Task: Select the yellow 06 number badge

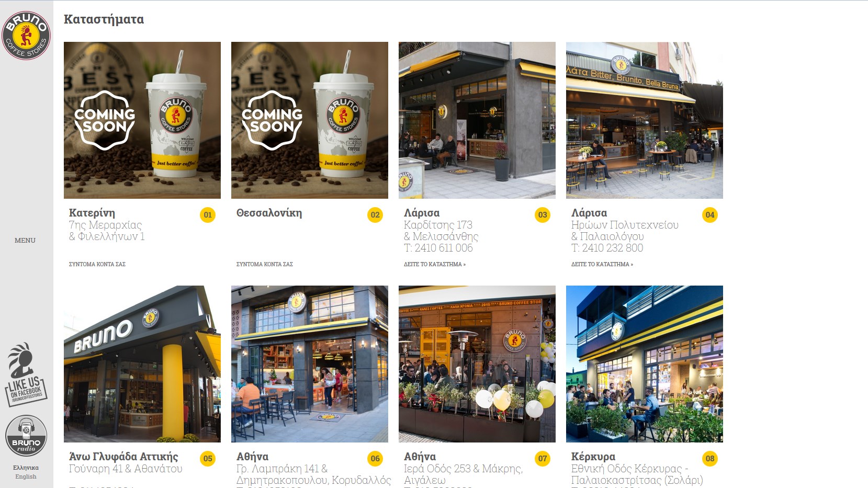Action: (375, 459)
